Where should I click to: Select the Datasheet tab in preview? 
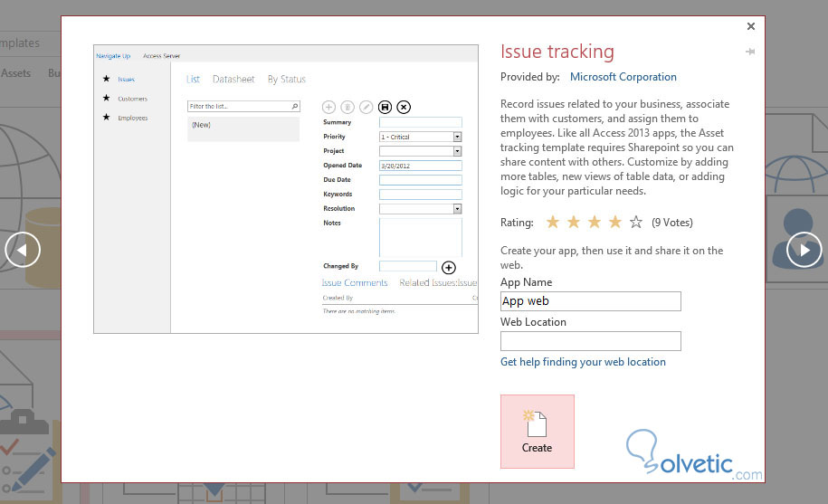tap(233, 79)
